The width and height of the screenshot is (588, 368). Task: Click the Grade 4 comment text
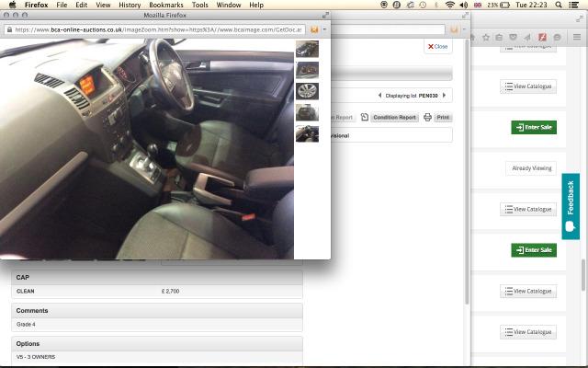(26, 324)
